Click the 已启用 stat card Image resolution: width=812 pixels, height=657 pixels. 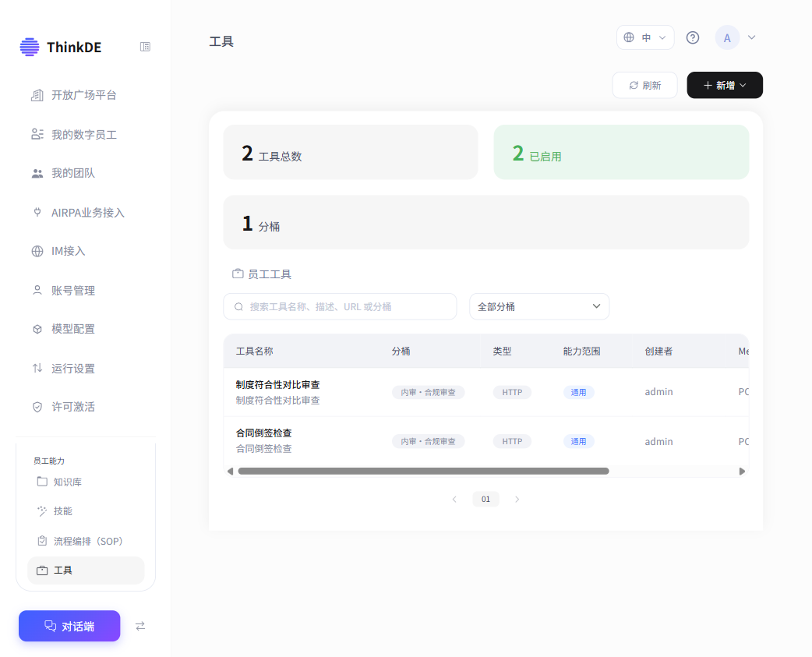coord(621,152)
